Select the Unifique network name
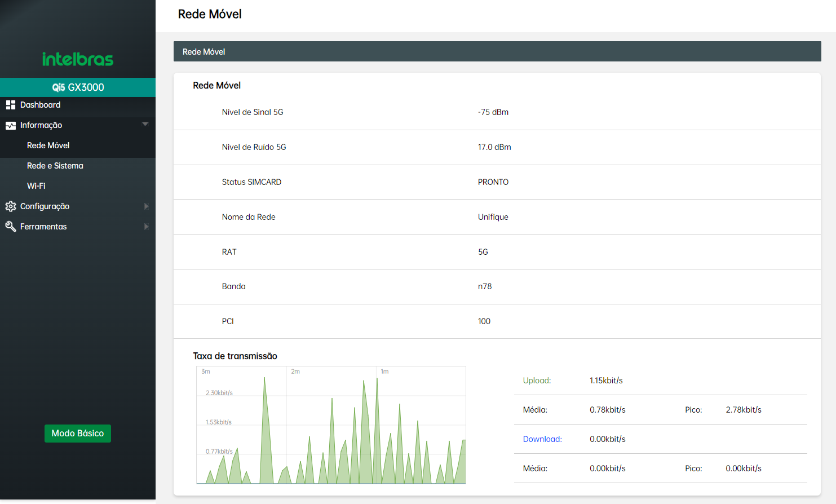836x504 pixels. [x=493, y=217]
